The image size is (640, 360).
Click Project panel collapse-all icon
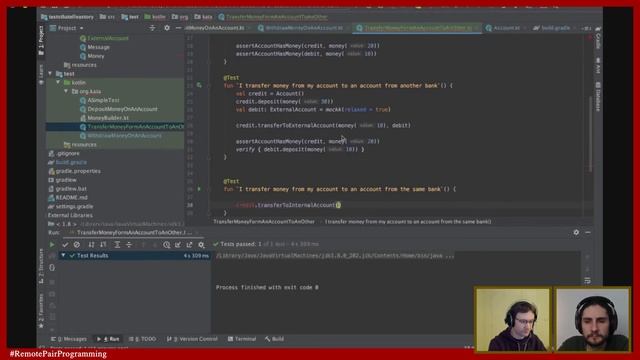[152, 28]
